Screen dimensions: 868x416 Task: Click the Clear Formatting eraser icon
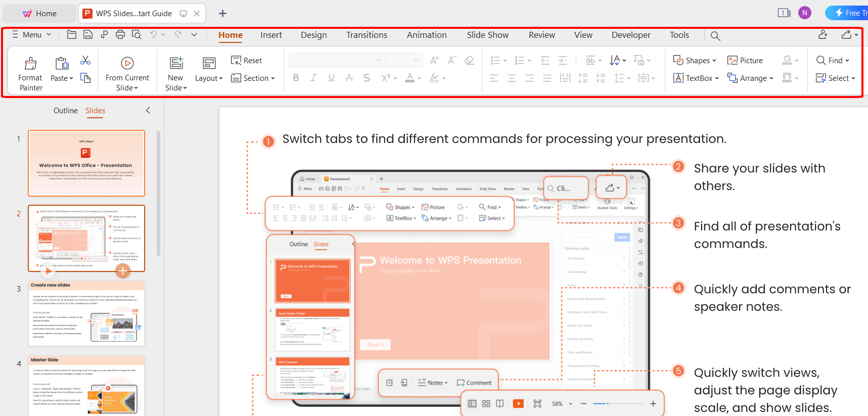tap(470, 60)
